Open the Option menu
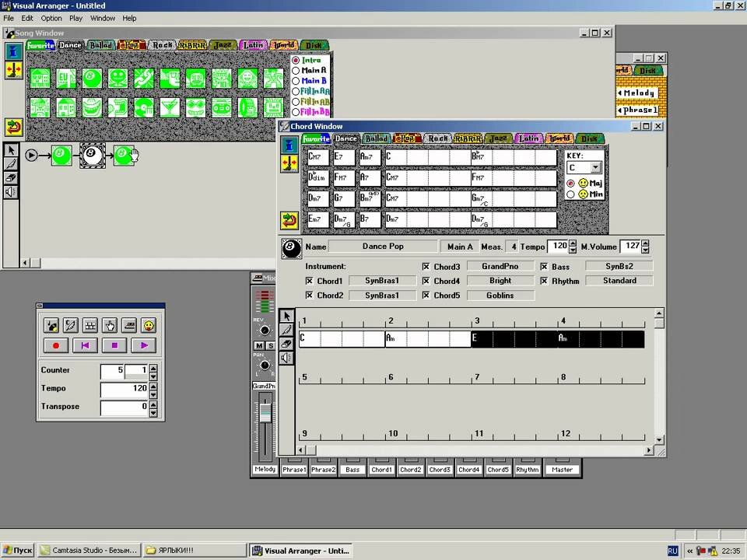The image size is (747, 560). [x=51, y=18]
